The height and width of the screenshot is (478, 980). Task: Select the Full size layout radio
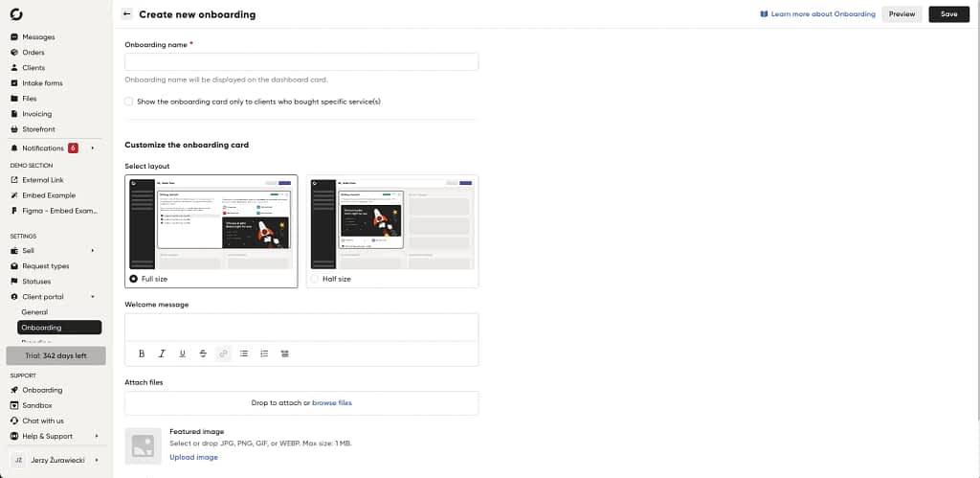coord(133,279)
